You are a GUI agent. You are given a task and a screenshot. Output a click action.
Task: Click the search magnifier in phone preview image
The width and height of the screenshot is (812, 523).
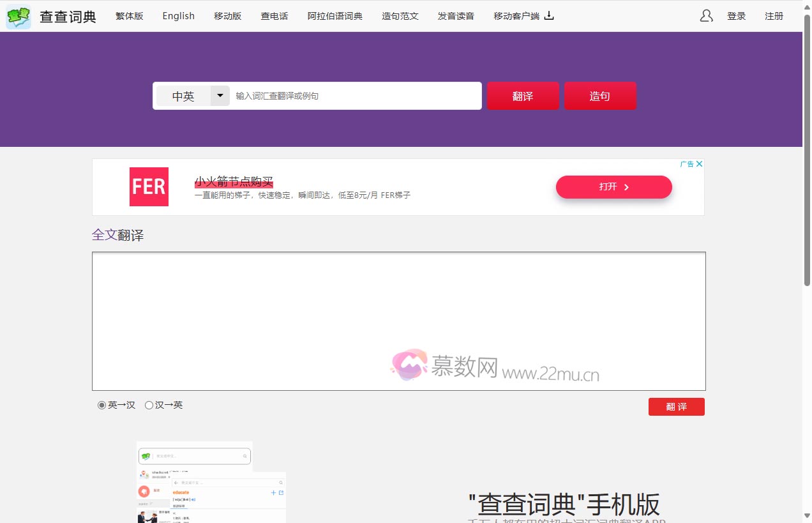coord(244,456)
